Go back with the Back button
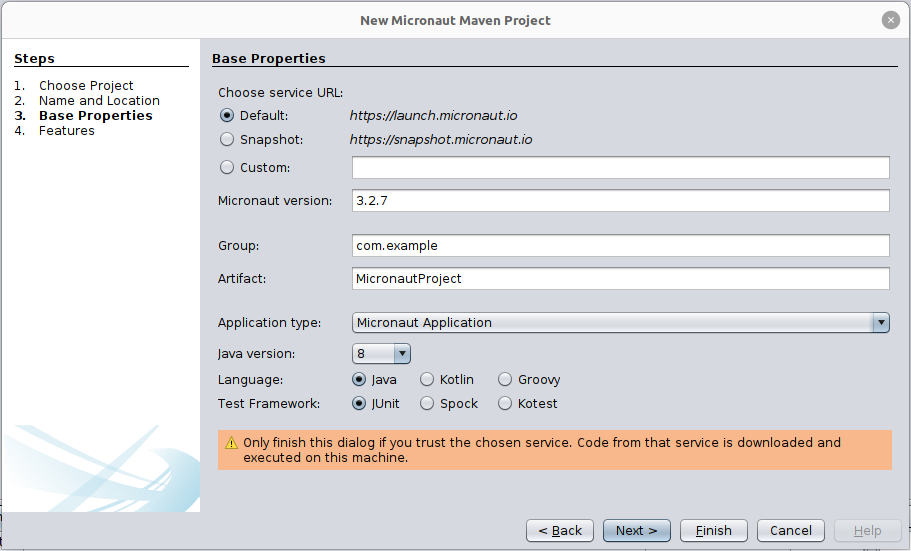The height and width of the screenshot is (551, 911). click(x=559, y=531)
